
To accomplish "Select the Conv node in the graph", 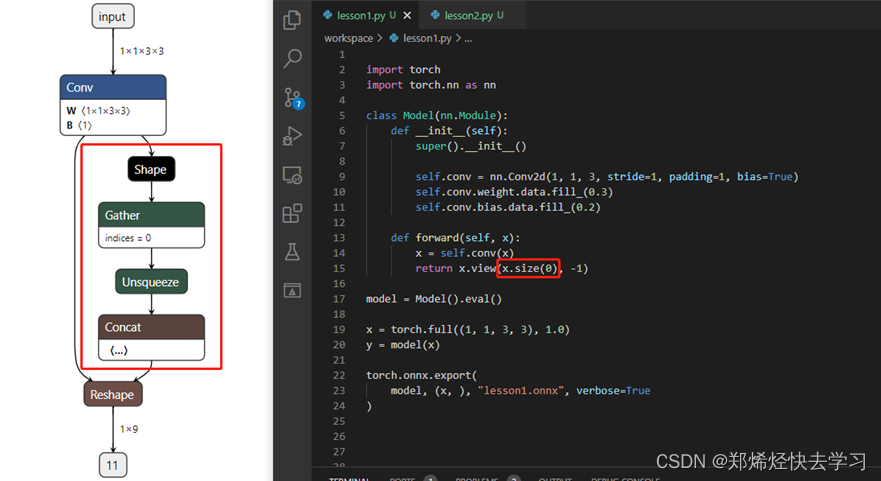I will coord(111,88).
